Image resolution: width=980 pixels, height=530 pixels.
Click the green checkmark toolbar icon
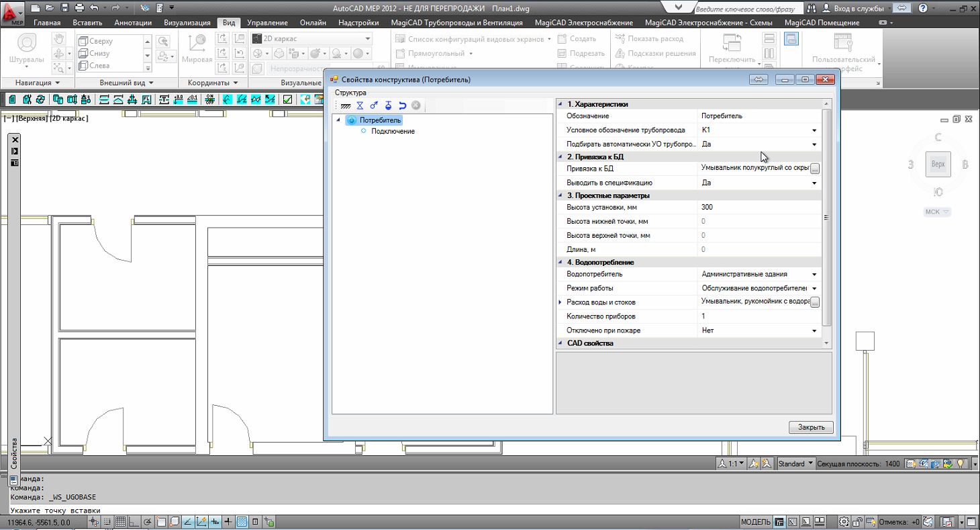(x=287, y=99)
